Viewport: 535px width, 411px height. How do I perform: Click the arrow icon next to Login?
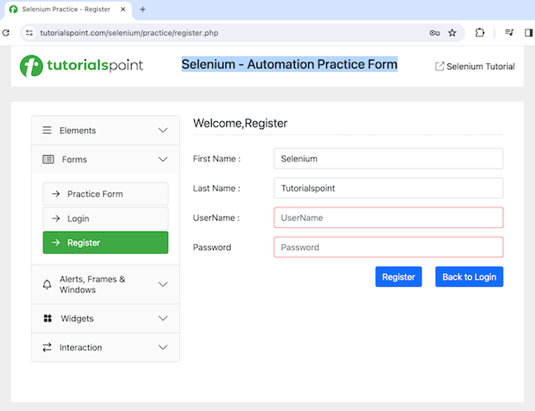pos(56,218)
